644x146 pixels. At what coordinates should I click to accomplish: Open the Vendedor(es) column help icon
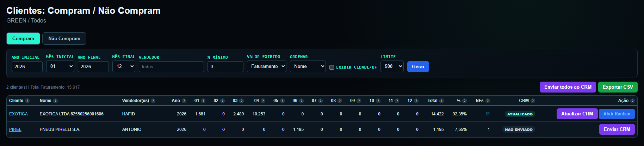tap(153, 101)
